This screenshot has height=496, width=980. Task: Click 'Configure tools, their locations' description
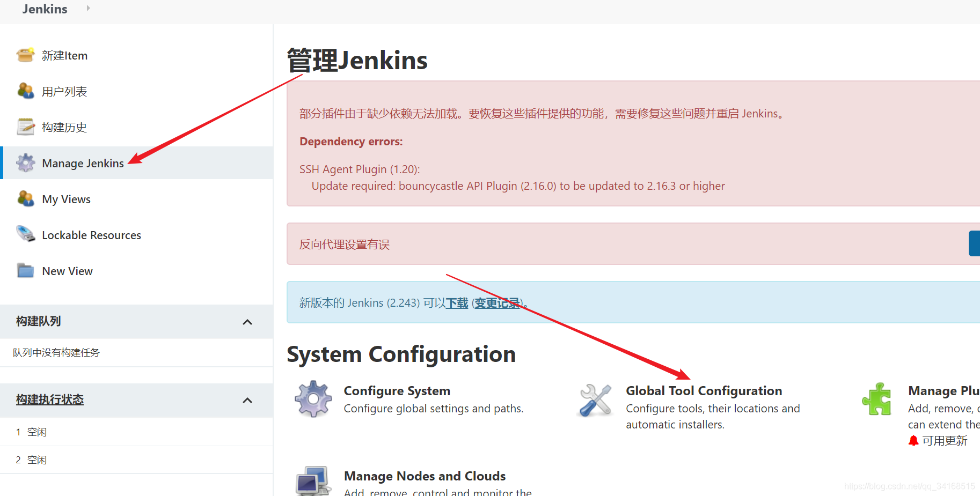pyautogui.click(x=713, y=417)
